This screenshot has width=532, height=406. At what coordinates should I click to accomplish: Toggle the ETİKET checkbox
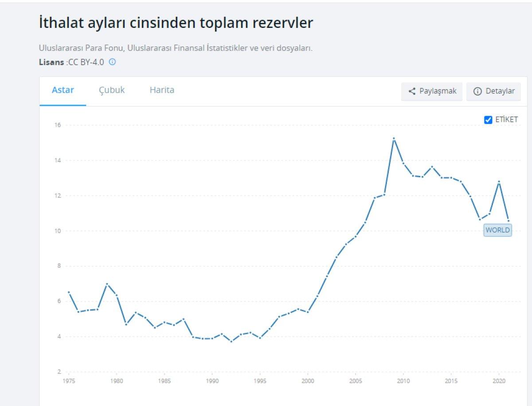tap(488, 120)
